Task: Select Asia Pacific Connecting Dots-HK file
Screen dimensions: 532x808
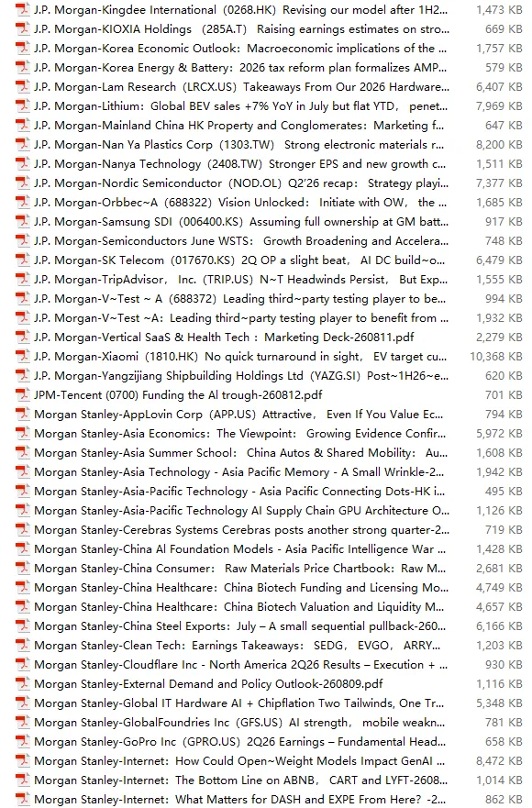Action: point(239,492)
